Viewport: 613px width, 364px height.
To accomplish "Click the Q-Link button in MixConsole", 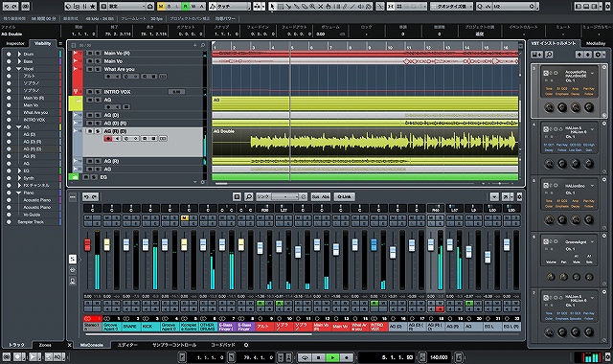I will [x=345, y=196].
